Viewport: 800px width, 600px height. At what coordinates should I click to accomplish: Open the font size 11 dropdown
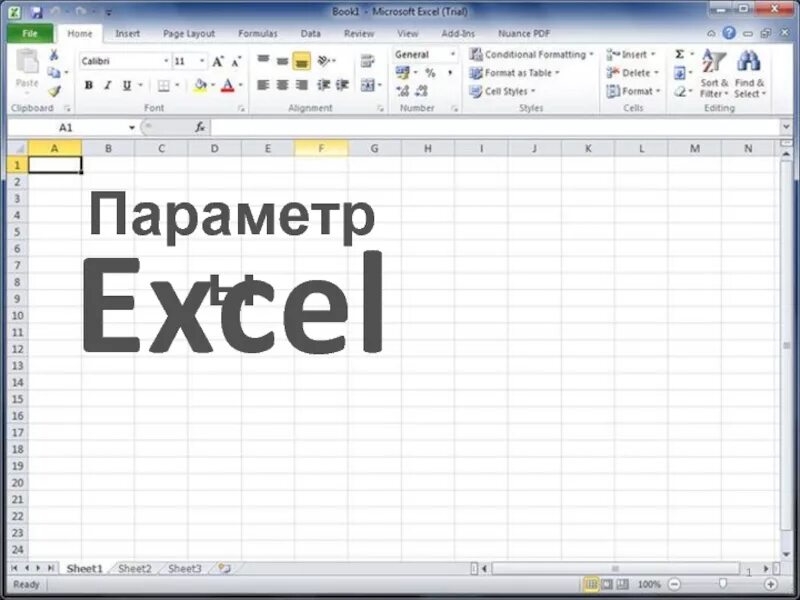[x=202, y=61]
